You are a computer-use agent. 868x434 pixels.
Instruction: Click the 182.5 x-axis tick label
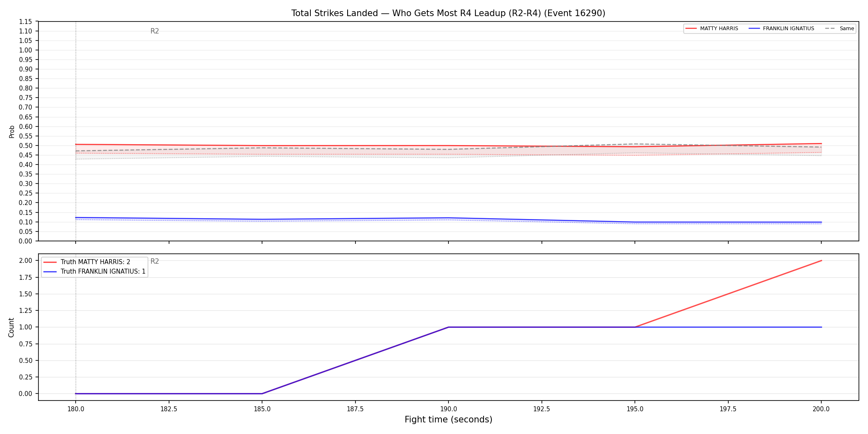click(169, 409)
